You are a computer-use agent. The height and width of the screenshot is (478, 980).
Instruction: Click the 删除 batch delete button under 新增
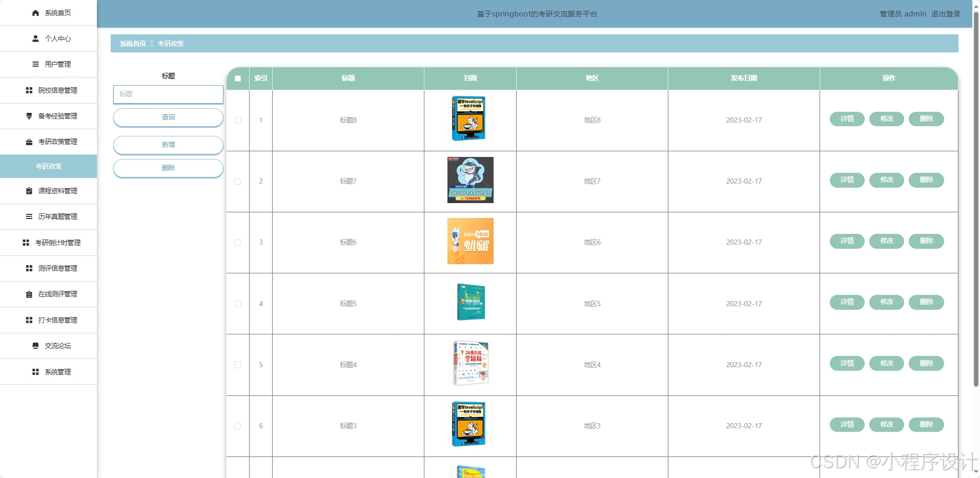pyautogui.click(x=168, y=168)
